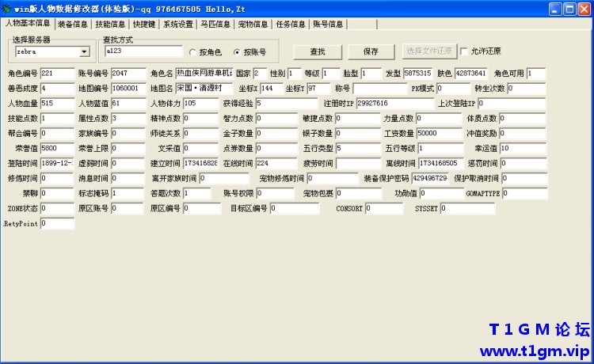Click the app icon in title bar
This screenshot has width=594, height=364.
click(6, 9)
